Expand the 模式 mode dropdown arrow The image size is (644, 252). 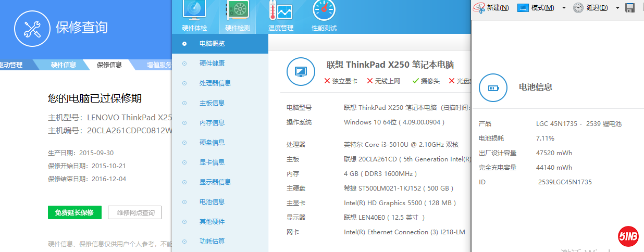tap(564, 8)
